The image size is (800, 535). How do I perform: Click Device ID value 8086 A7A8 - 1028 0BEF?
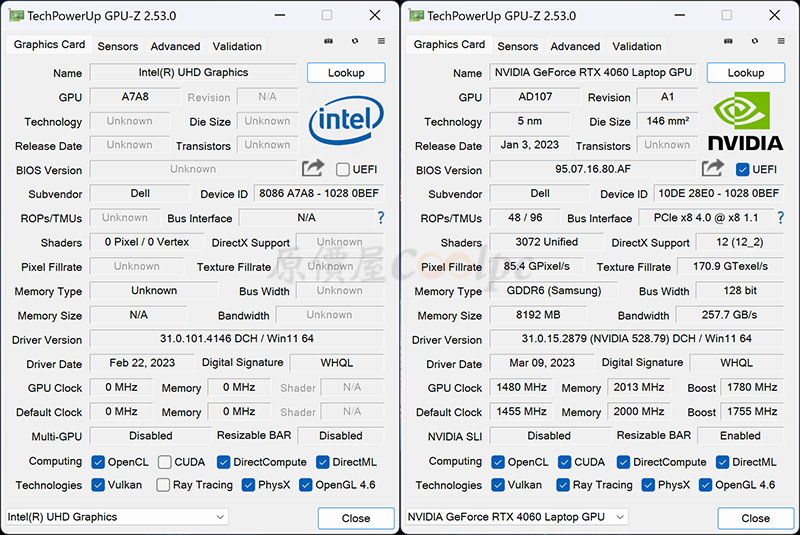pos(319,193)
